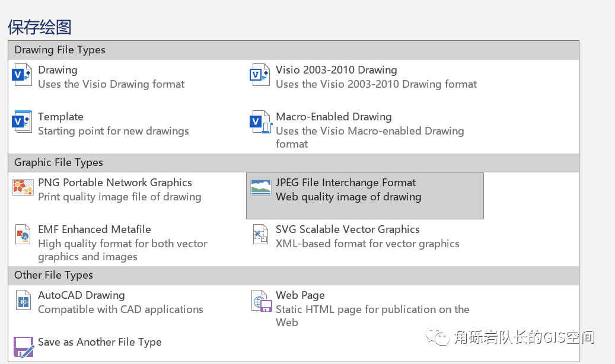
Task: Click the Drawing File Types section header
Action: pyautogui.click(x=294, y=50)
